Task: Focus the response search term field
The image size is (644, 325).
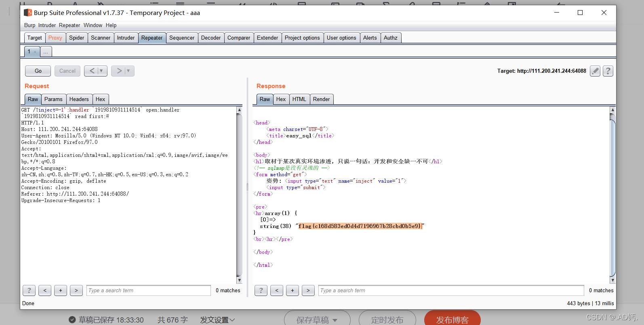Action: pos(451,290)
